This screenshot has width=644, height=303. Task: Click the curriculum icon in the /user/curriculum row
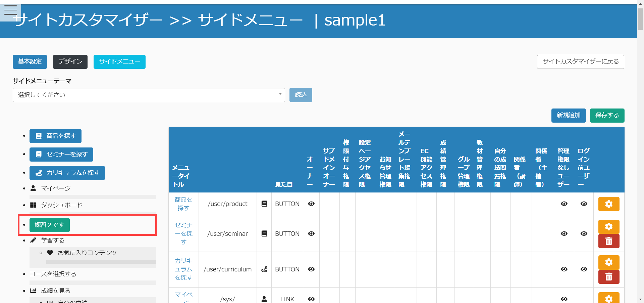tap(264, 269)
